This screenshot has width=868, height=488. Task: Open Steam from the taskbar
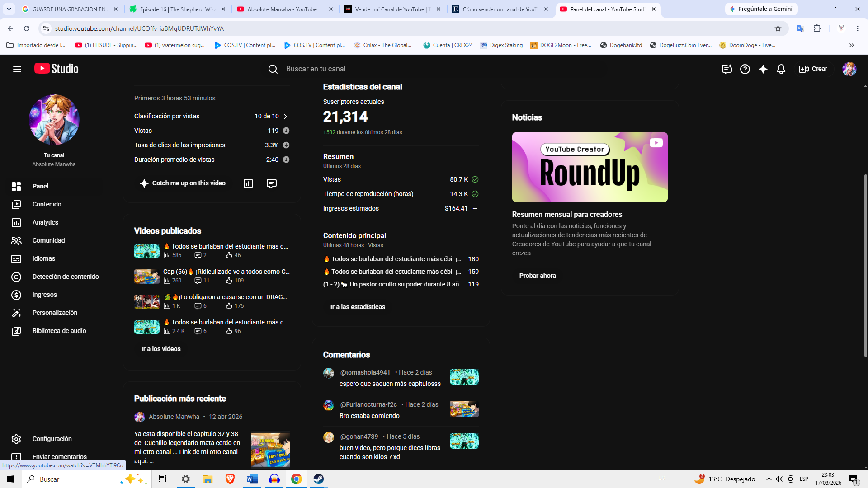[319, 479]
